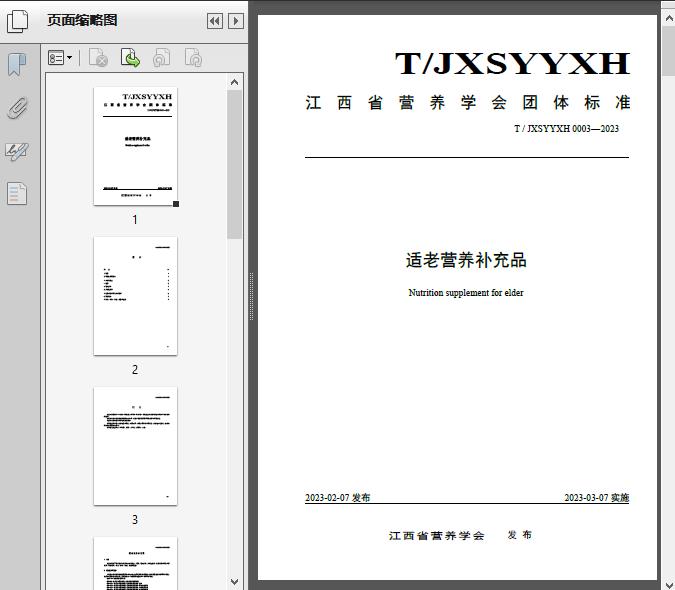Screen dimensions: 675x590
Task: Click the page 3 number label
Action: (135, 519)
